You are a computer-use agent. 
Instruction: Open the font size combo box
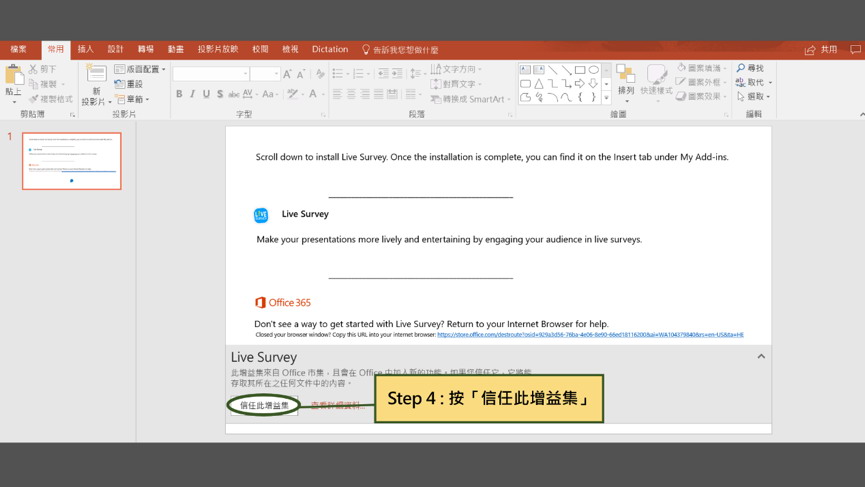(265, 74)
